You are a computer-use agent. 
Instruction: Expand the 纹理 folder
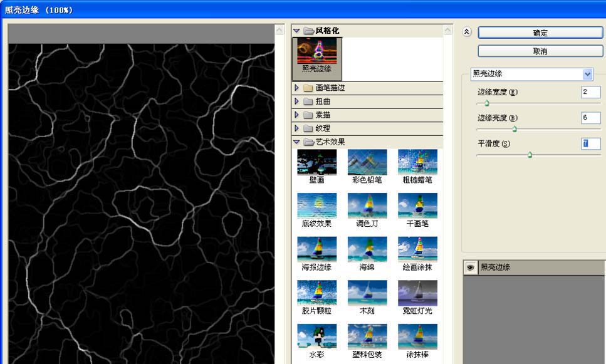297,128
